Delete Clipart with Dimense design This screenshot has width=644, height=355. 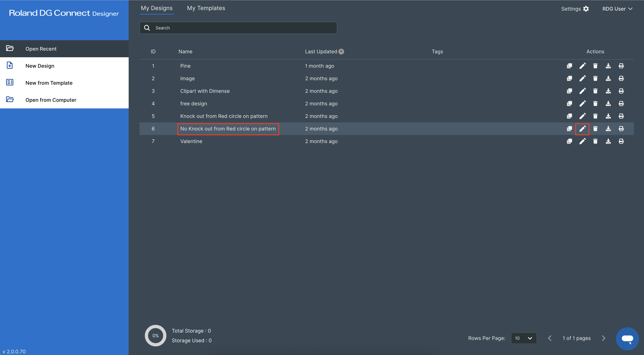(595, 91)
